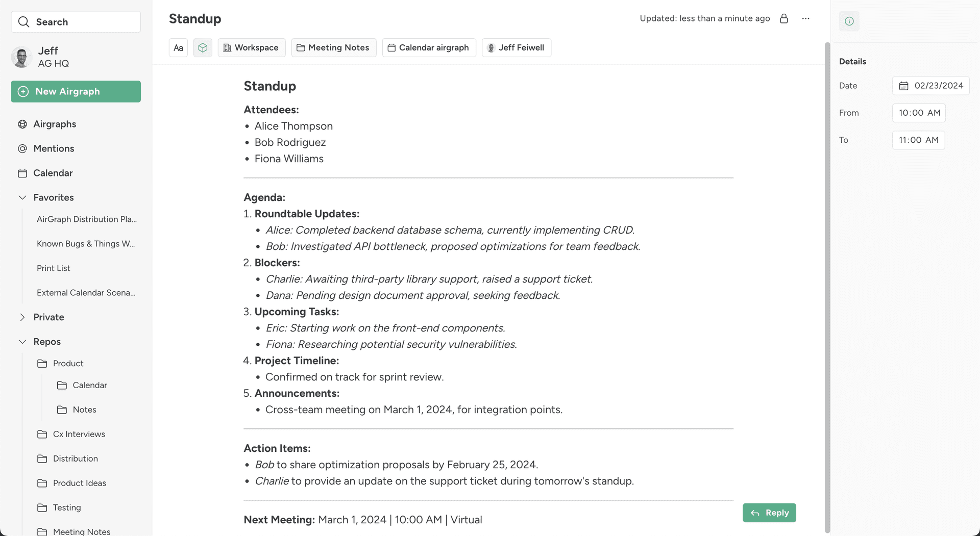Expand the Private section

pos(22,317)
